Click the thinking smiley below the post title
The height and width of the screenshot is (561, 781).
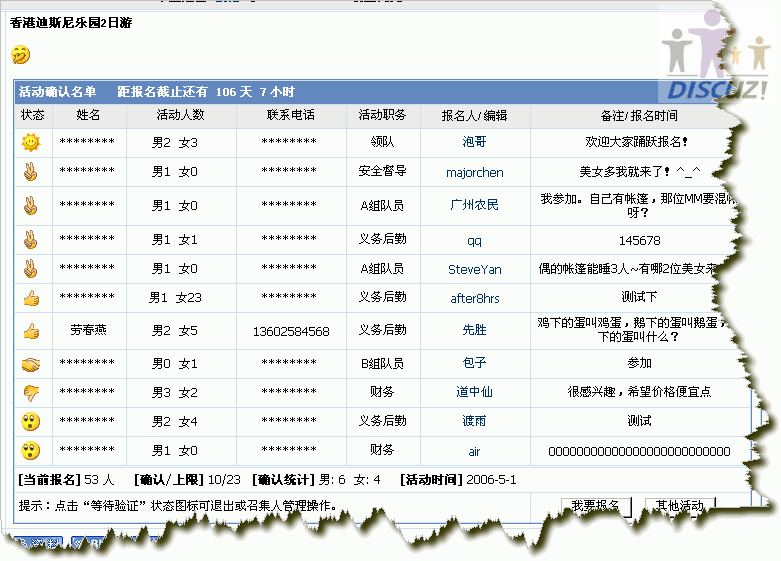pos(21,55)
